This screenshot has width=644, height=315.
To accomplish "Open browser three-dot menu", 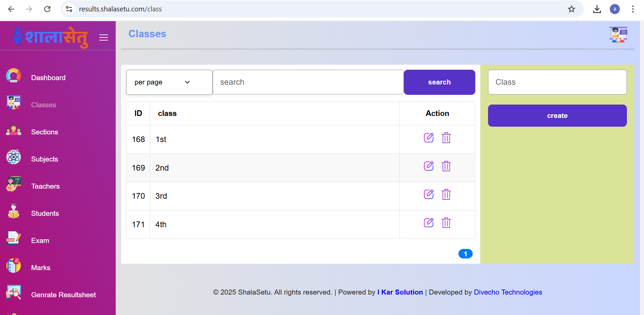I will (633, 9).
